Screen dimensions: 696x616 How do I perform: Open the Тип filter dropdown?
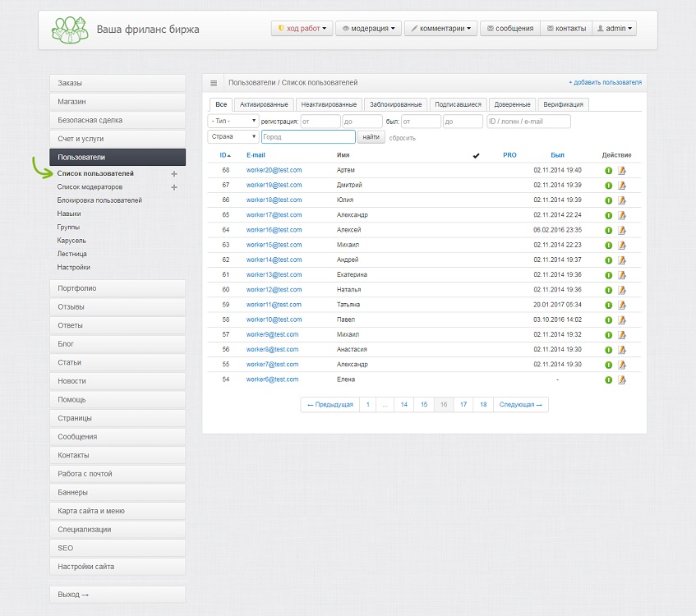click(233, 122)
